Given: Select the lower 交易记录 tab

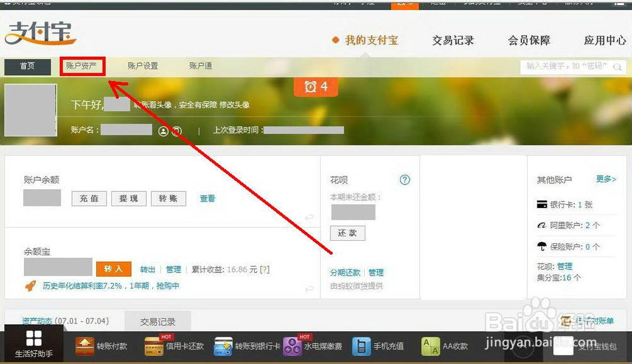Looking at the screenshot, I should [x=157, y=321].
